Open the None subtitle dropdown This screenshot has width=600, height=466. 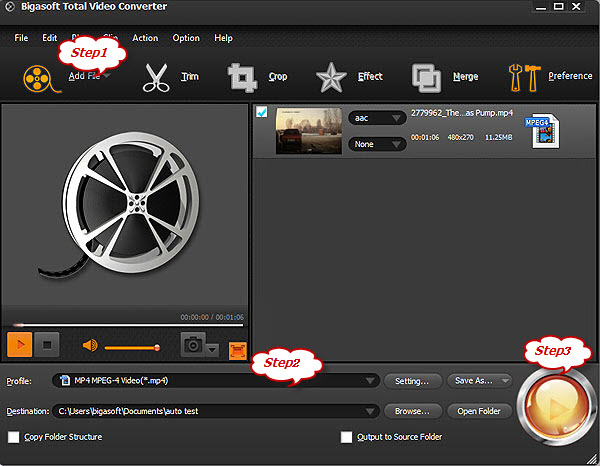tap(377, 144)
